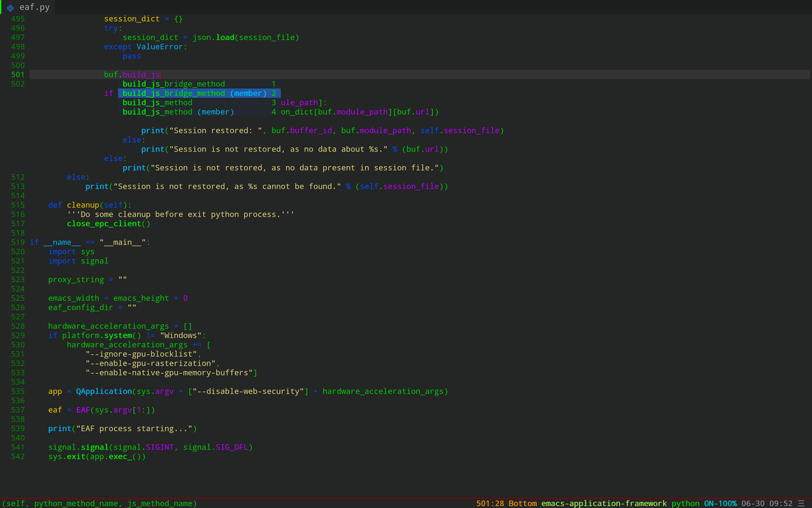
Task: Click 'no data present in session file.' print line
Action: pyautogui.click(x=283, y=168)
